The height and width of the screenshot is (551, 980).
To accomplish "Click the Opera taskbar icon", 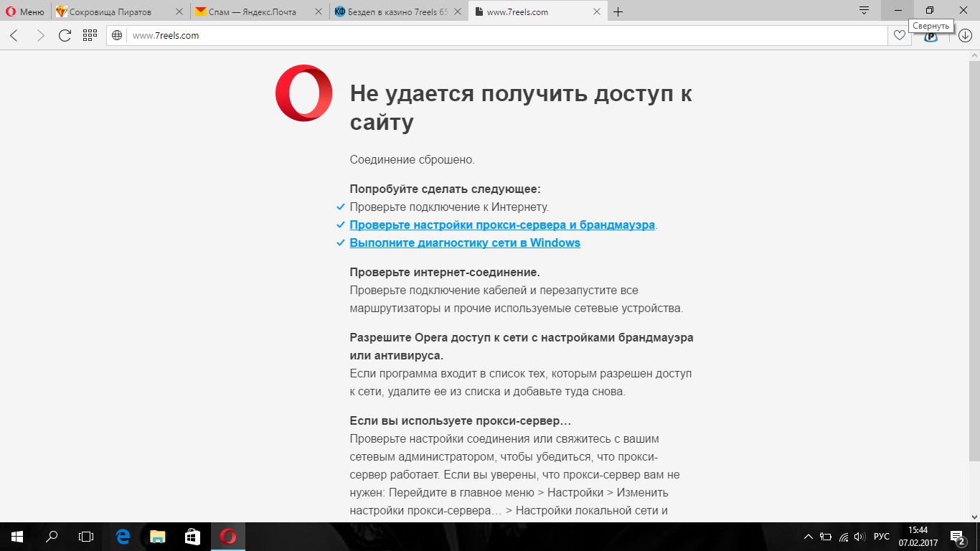I will click(228, 537).
